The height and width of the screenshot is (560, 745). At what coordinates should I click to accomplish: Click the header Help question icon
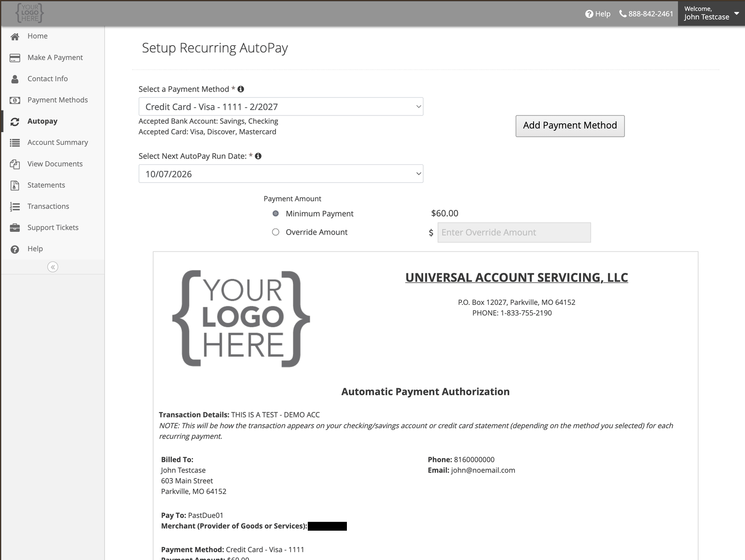click(589, 14)
